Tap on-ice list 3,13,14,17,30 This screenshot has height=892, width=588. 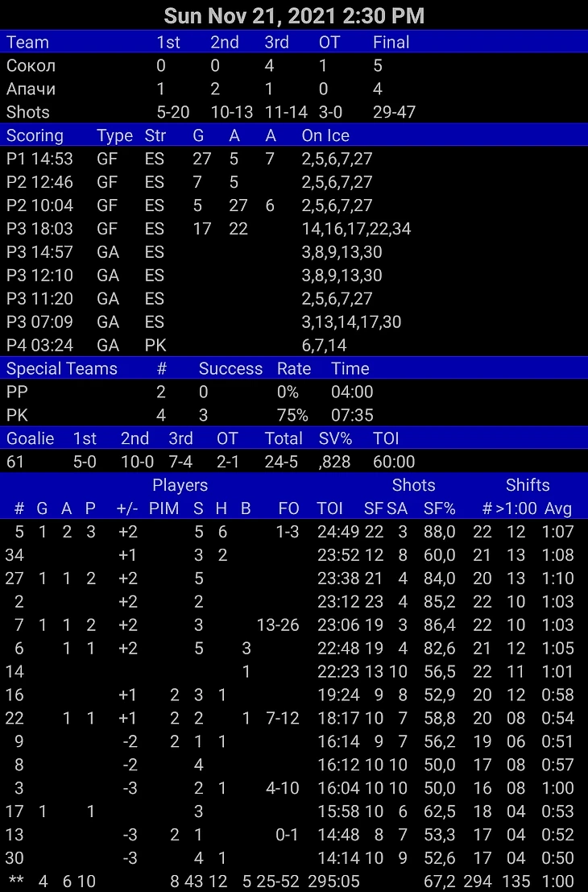[x=351, y=322]
